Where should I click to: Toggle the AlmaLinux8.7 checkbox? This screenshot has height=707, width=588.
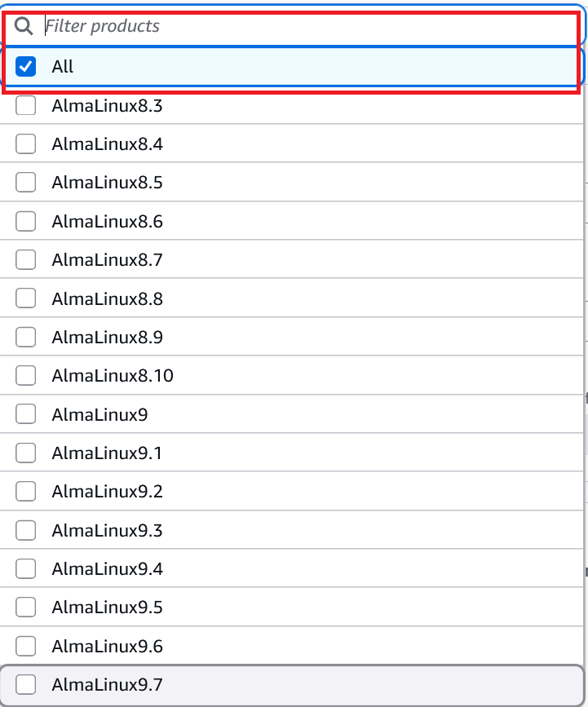[x=26, y=260]
